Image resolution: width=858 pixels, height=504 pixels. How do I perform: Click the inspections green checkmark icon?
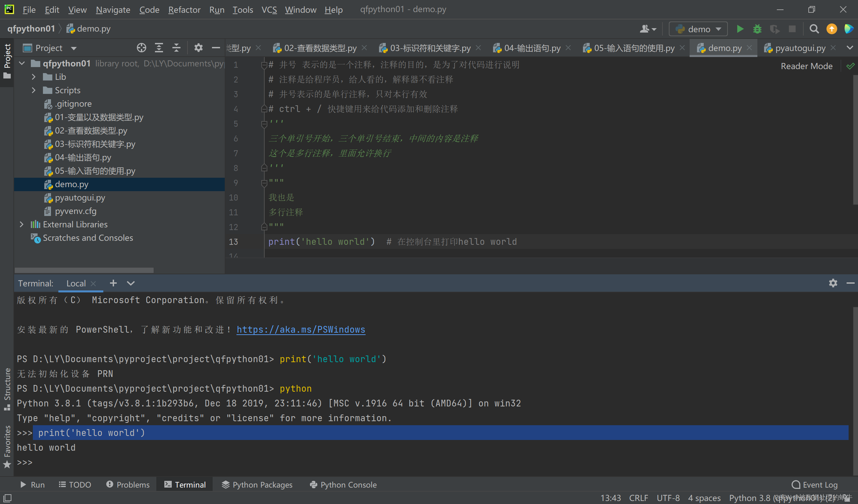coord(850,66)
